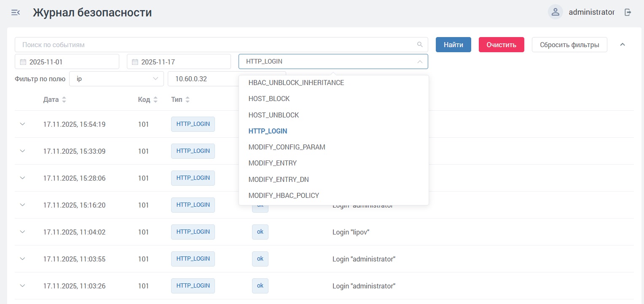This screenshot has height=304, width=644.
Task: Click the HTTP_LOGIN tag in 15:33:09 row
Action: (193, 151)
